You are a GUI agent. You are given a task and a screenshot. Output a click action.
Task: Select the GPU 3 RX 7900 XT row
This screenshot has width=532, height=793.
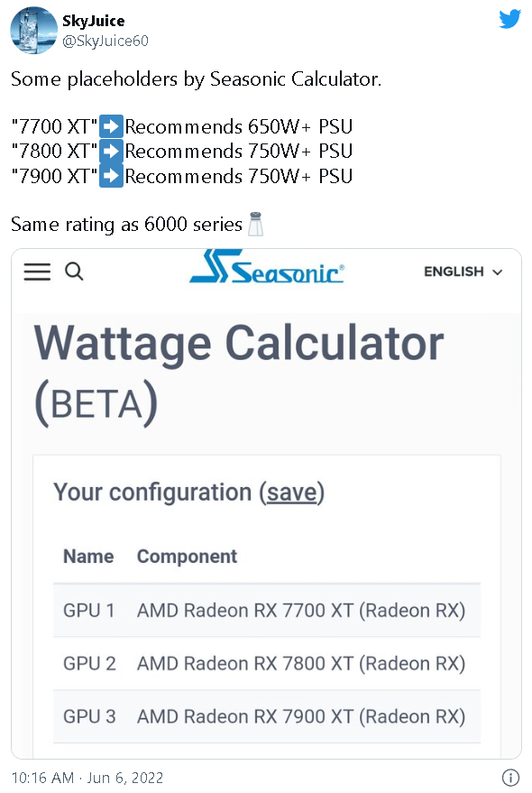267,716
